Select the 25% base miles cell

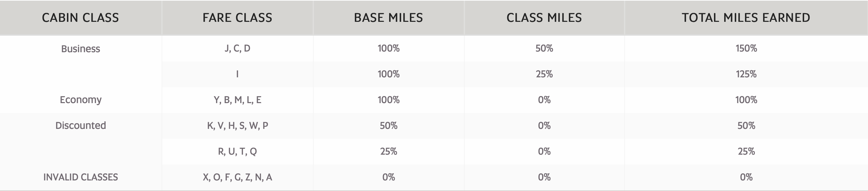pos(388,151)
